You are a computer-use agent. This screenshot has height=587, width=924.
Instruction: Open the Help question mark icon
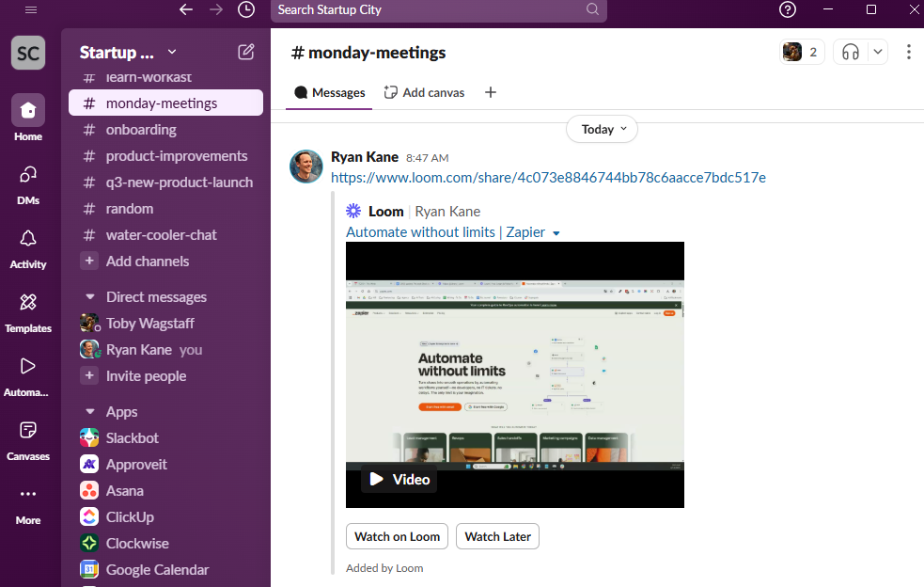(x=788, y=9)
